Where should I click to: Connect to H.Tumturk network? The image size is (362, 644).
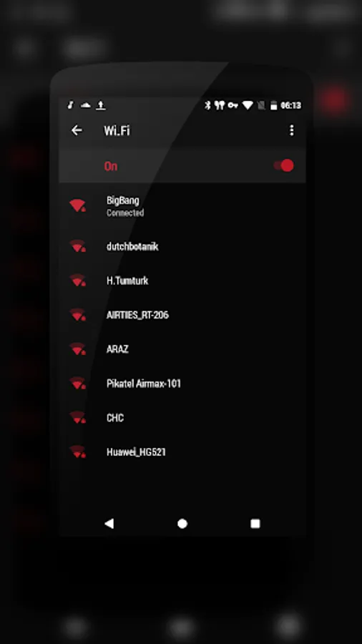[182, 280]
